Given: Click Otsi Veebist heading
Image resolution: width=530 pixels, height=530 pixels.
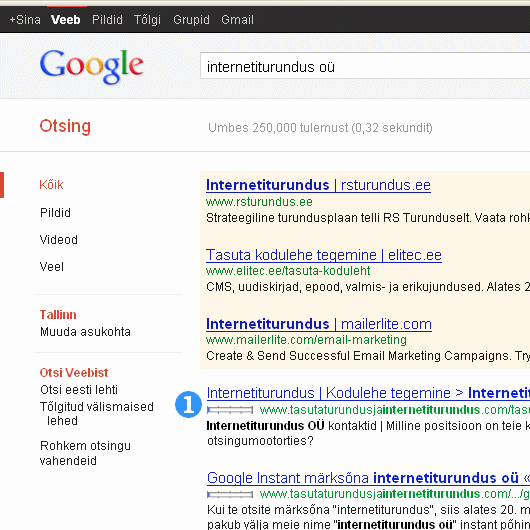Looking at the screenshot, I should point(74,373).
